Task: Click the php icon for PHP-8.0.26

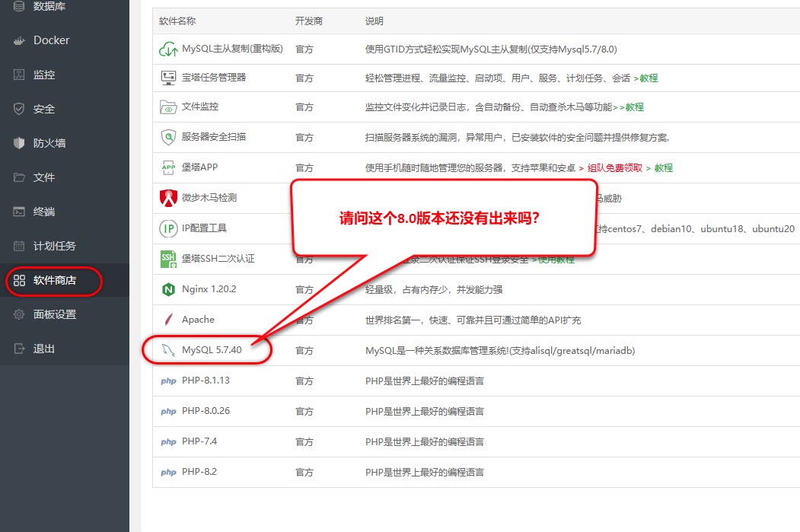Action: click(x=168, y=412)
